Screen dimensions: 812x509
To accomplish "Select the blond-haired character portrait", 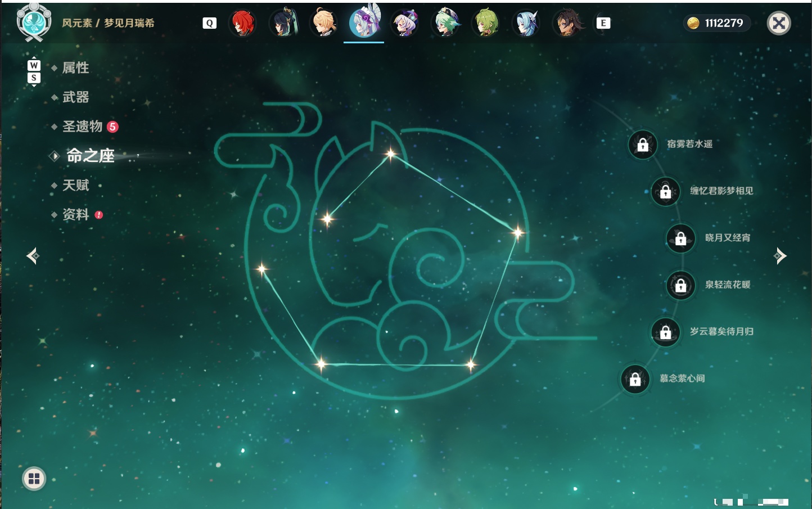I will click(324, 23).
